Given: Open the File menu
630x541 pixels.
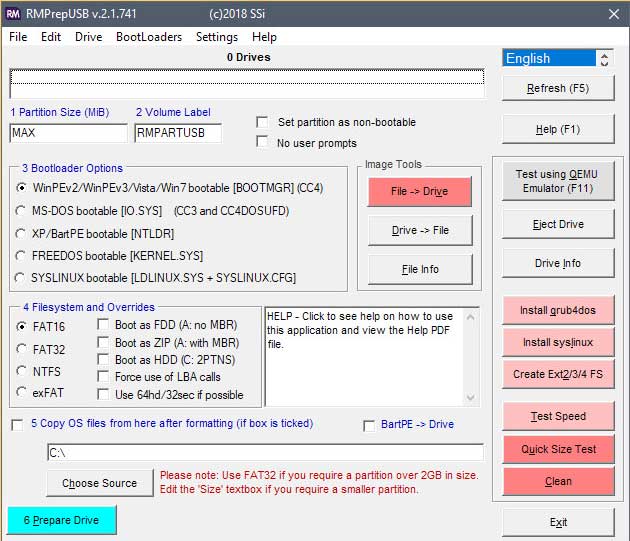Looking at the screenshot, I should 18,37.
